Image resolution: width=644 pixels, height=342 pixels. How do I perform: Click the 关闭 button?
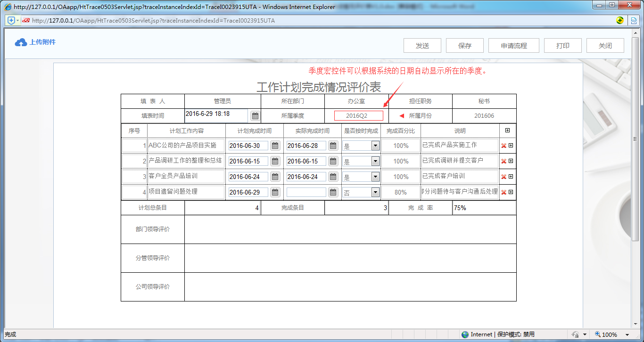[605, 45]
